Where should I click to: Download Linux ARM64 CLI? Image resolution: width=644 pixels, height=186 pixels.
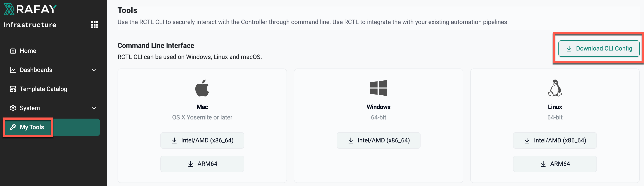(x=555, y=164)
